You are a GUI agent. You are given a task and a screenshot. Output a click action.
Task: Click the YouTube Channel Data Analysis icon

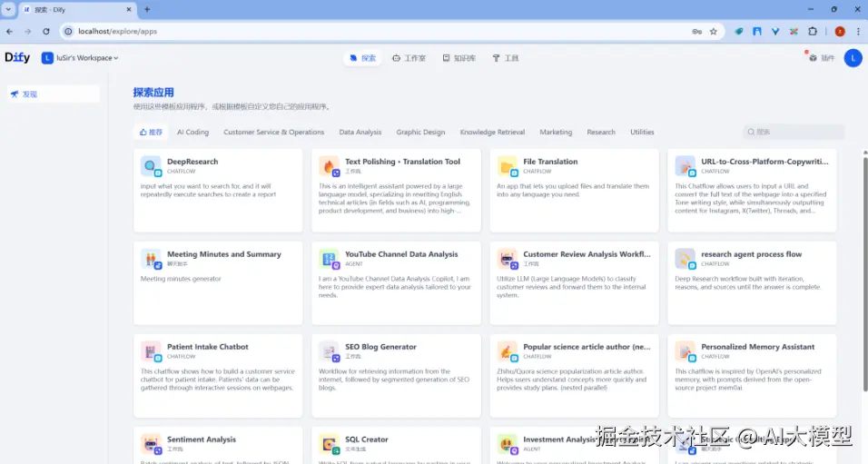coord(329,259)
